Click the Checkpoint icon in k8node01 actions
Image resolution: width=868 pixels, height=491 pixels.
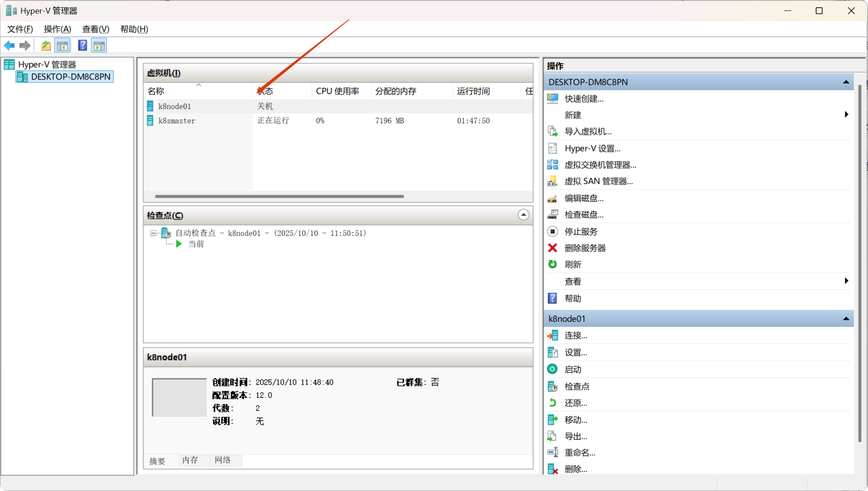pyautogui.click(x=553, y=386)
